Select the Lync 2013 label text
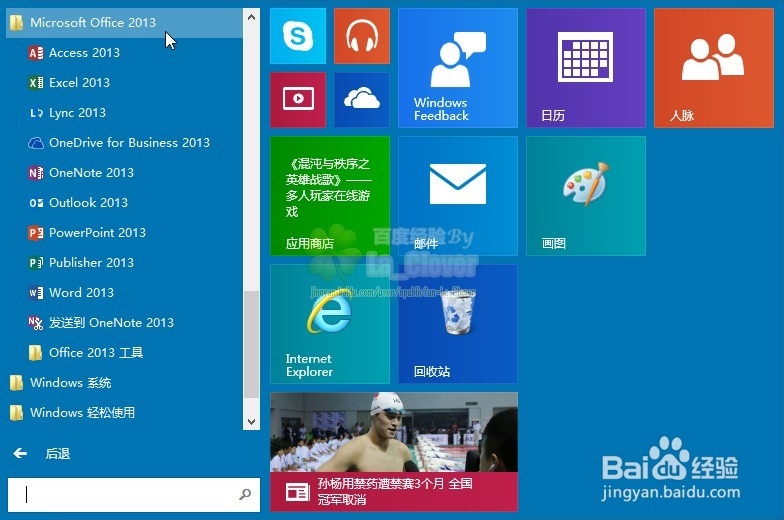The height and width of the screenshot is (520, 784). tap(78, 112)
